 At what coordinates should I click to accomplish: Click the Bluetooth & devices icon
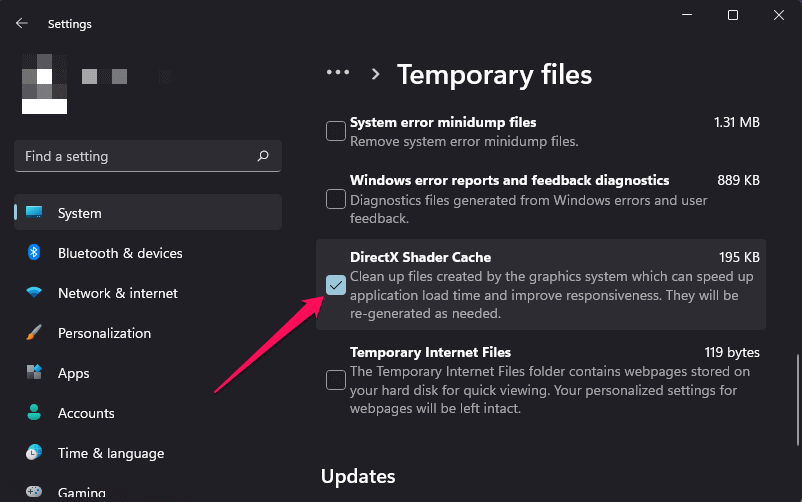pyautogui.click(x=35, y=253)
